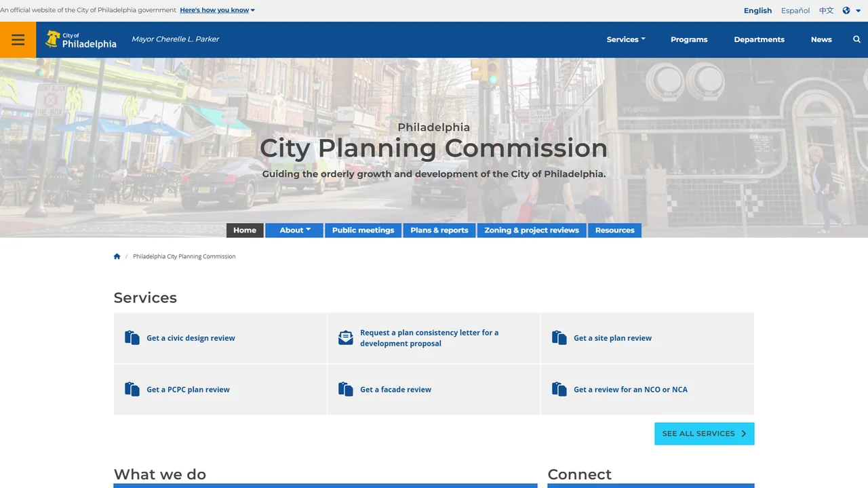Open Get a review for an NCO or NCA

pyautogui.click(x=631, y=390)
